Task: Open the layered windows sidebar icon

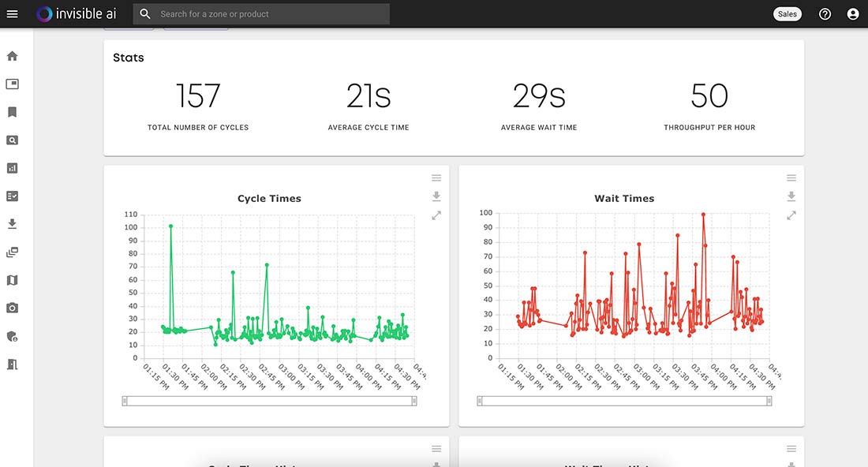Action: (12, 252)
